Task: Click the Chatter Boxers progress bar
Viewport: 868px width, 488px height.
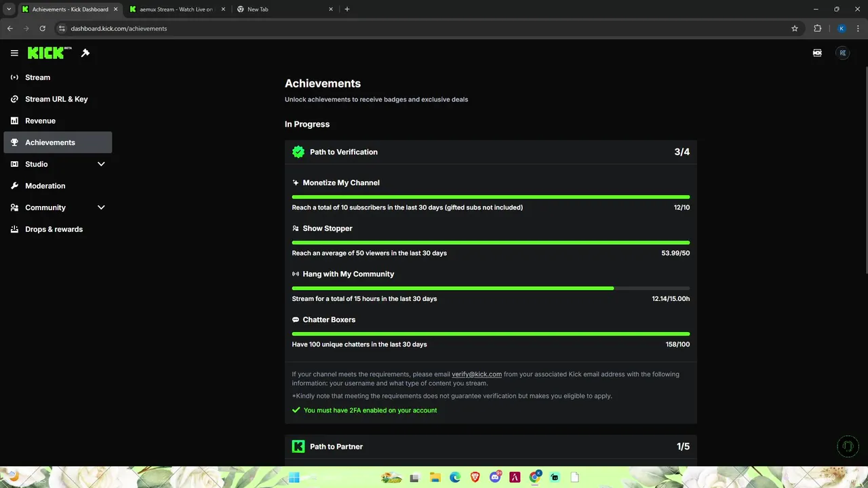Action: point(491,333)
